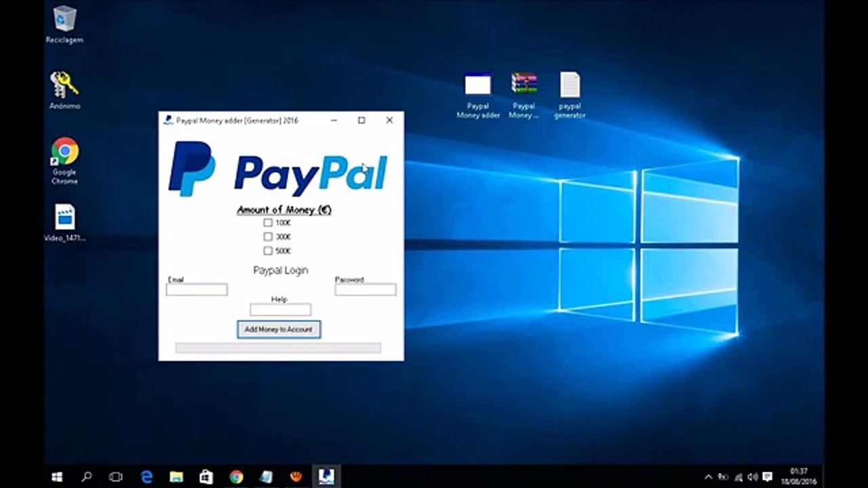Open File Explorer from the taskbar
Screen dimensions: 868x488
click(x=176, y=477)
